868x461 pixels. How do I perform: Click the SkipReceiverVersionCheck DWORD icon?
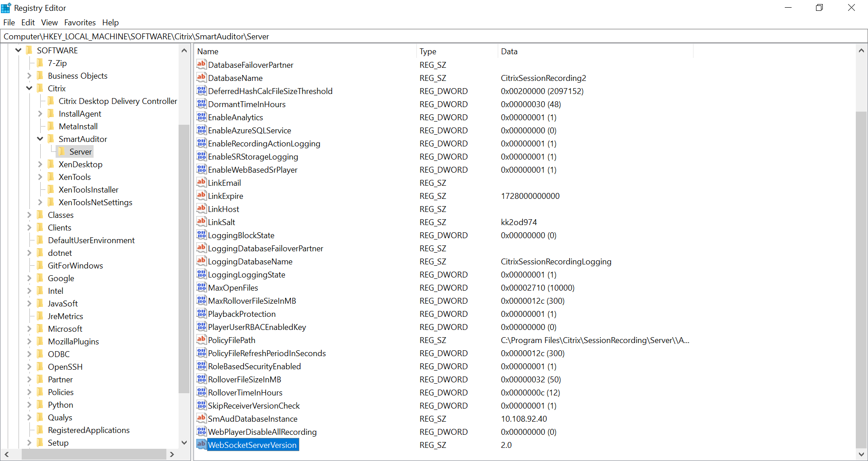click(201, 405)
